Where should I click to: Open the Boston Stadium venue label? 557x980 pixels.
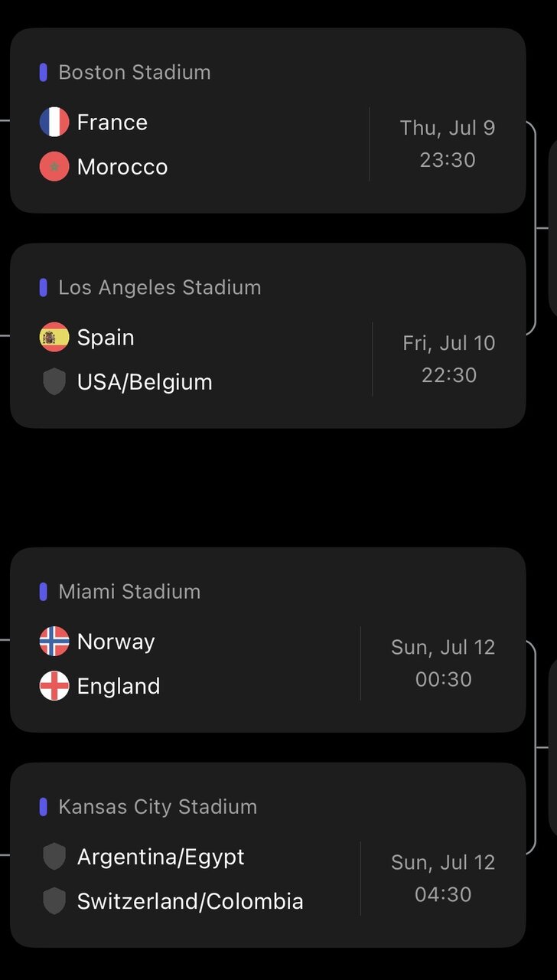(135, 72)
